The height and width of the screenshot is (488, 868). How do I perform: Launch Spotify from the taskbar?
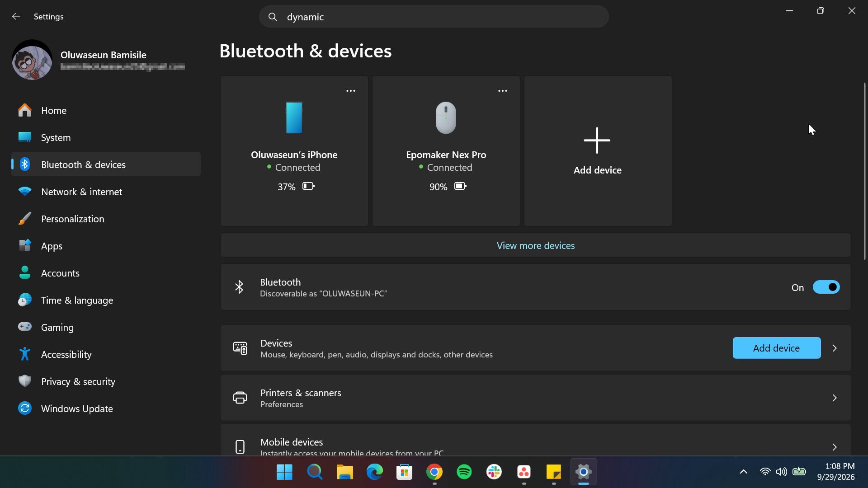(x=464, y=472)
